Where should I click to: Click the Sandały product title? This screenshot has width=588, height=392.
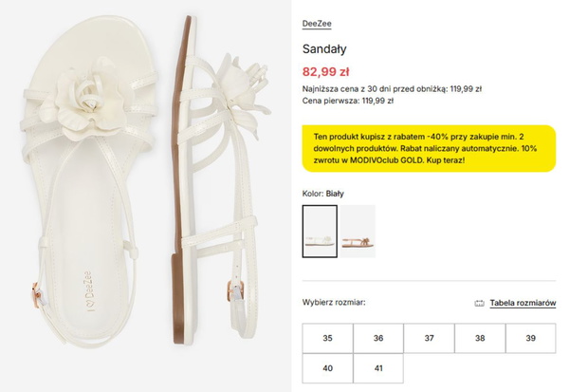click(324, 49)
